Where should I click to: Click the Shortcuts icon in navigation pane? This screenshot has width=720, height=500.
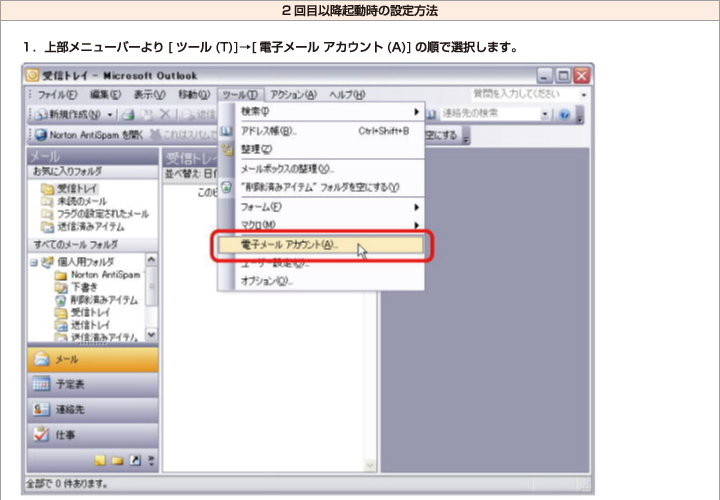pyautogui.click(x=135, y=460)
